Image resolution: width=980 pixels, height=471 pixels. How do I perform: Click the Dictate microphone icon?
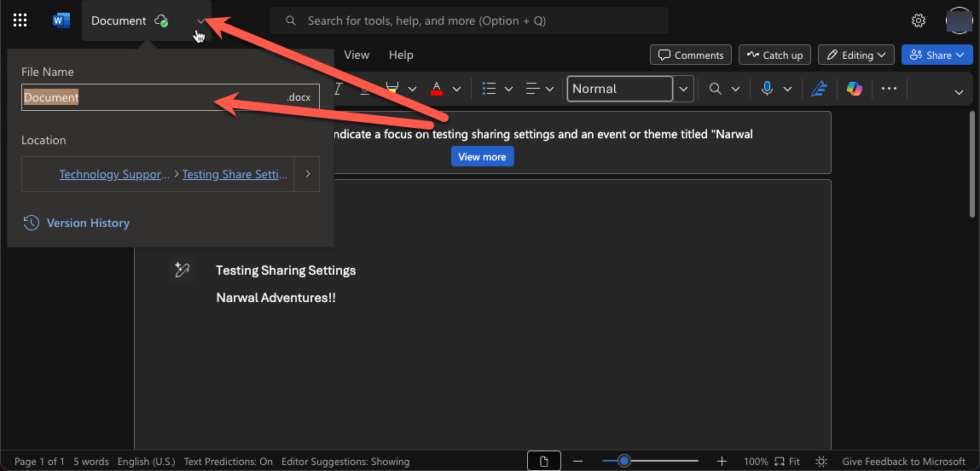767,89
